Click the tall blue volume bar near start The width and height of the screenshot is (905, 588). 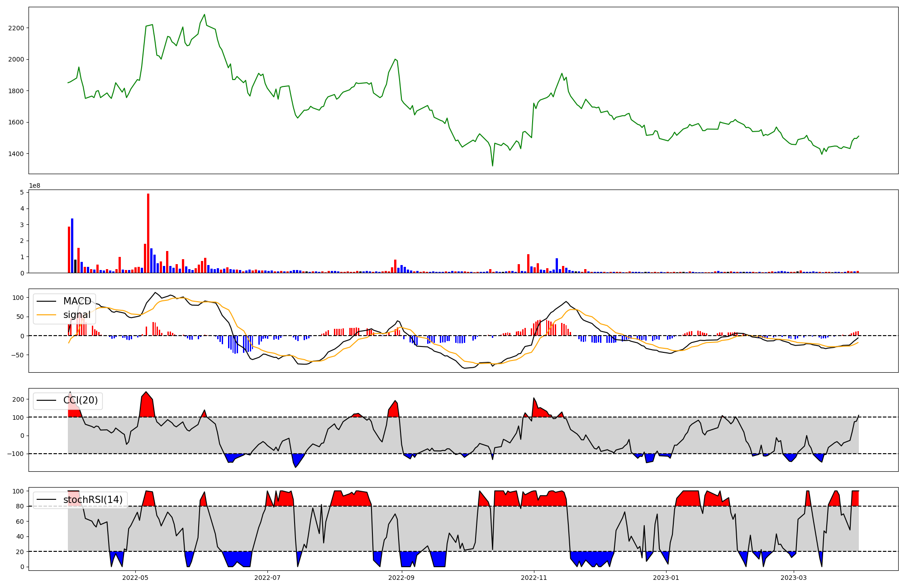coord(72,246)
